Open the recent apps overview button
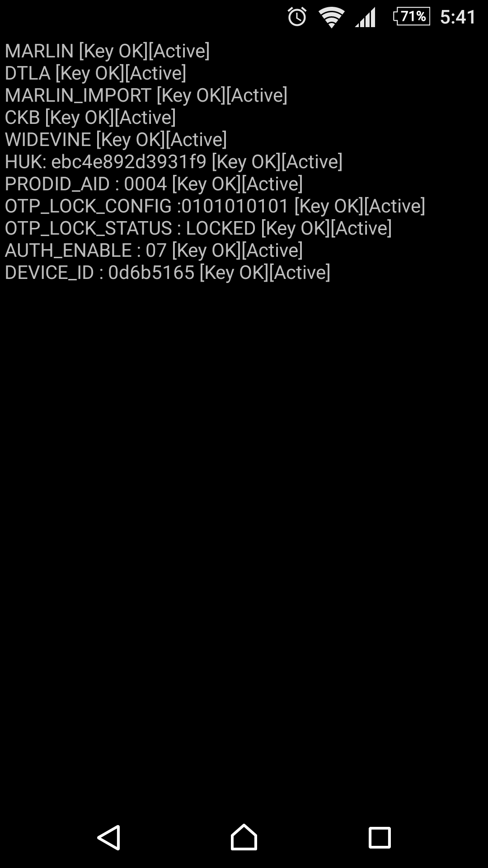The width and height of the screenshot is (488, 868). (x=380, y=838)
